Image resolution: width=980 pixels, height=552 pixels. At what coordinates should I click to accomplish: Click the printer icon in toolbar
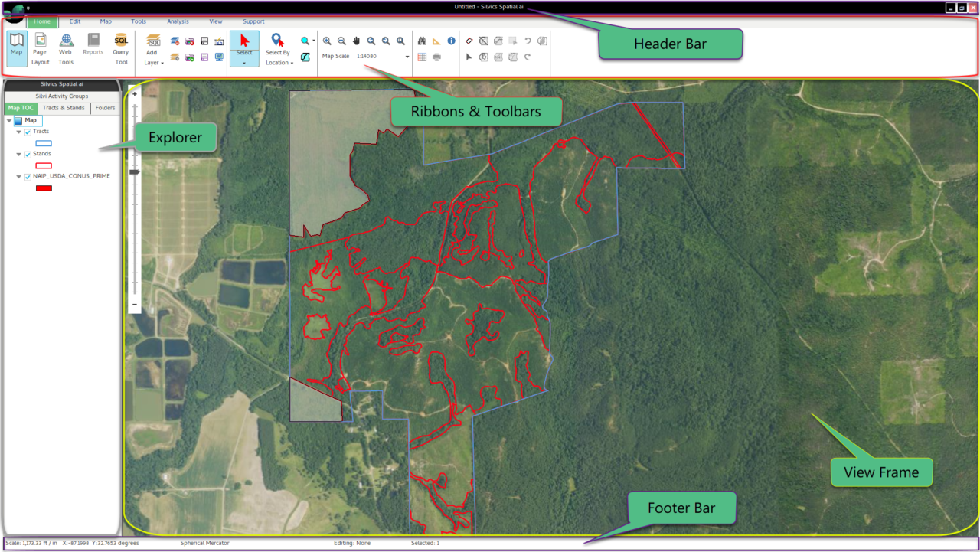(436, 57)
